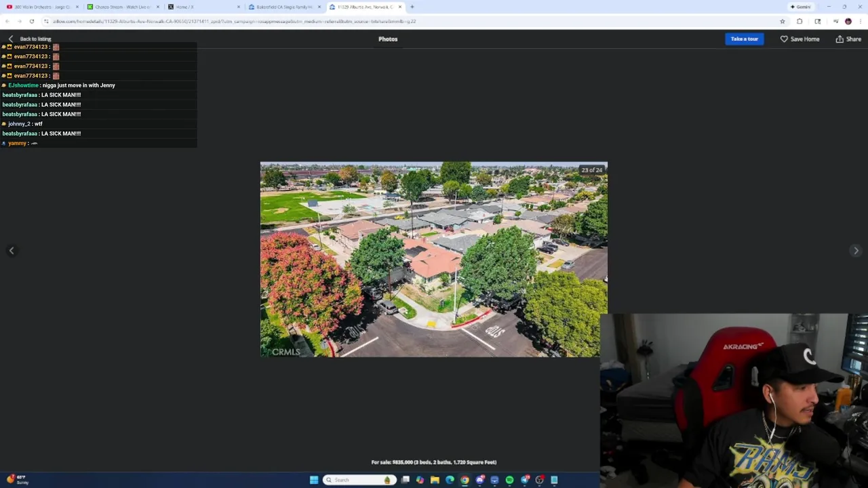
Task: Close the Home / X tab
Action: 239,7
